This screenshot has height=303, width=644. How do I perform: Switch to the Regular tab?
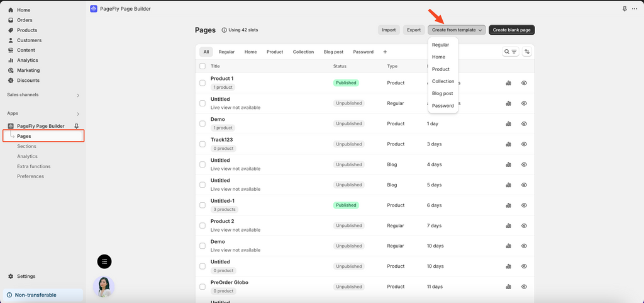pos(226,52)
